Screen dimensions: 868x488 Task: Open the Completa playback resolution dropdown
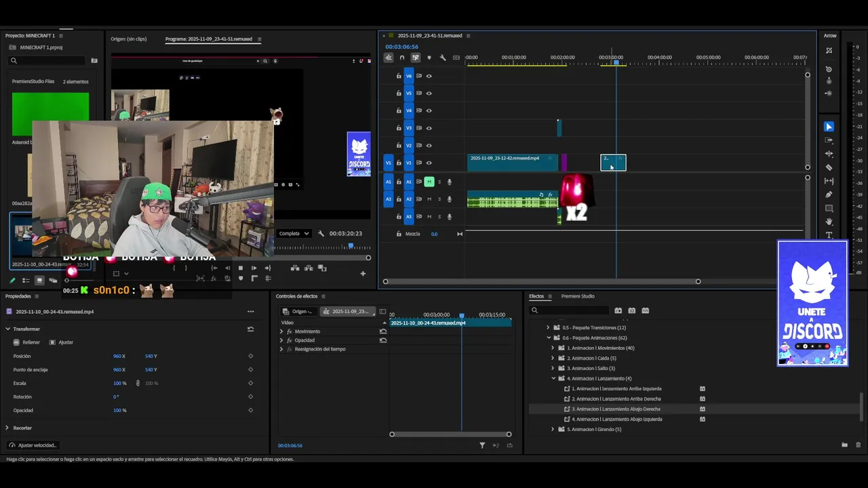pyautogui.click(x=294, y=233)
